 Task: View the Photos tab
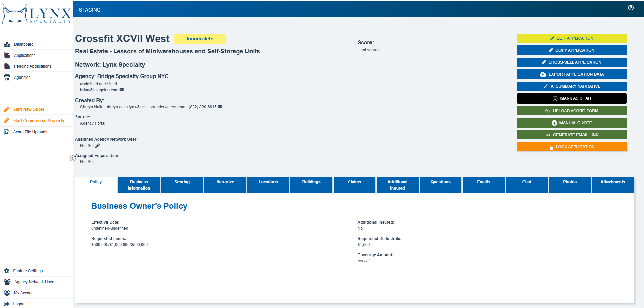click(x=570, y=185)
